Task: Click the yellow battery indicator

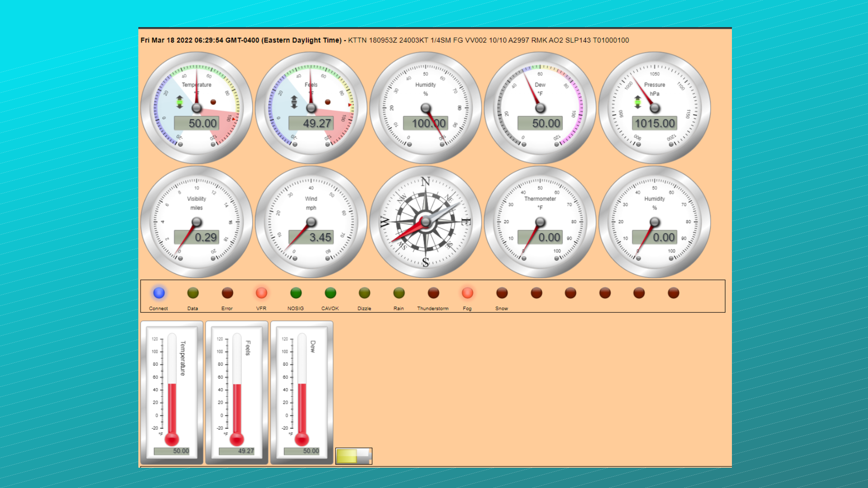Action: pos(354,456)
